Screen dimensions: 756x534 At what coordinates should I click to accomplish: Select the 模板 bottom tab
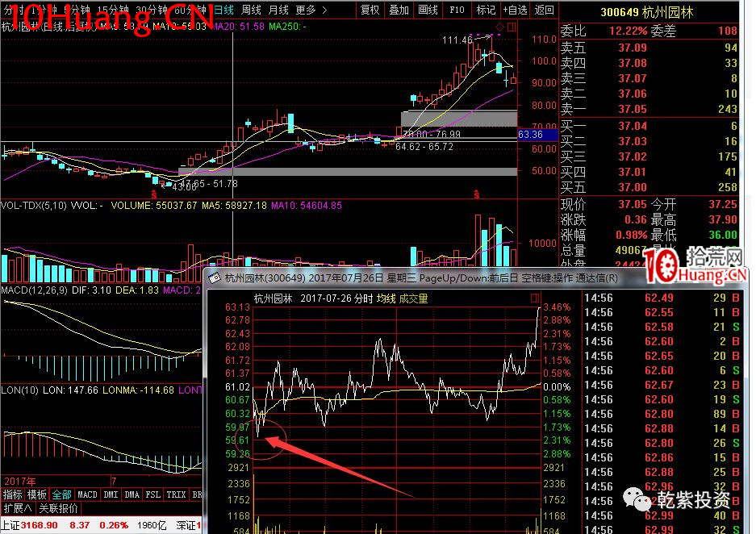click(36, 494)
